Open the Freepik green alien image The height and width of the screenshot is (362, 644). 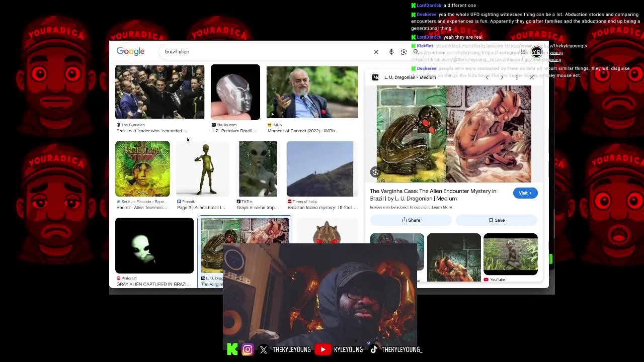pos(203,169)
